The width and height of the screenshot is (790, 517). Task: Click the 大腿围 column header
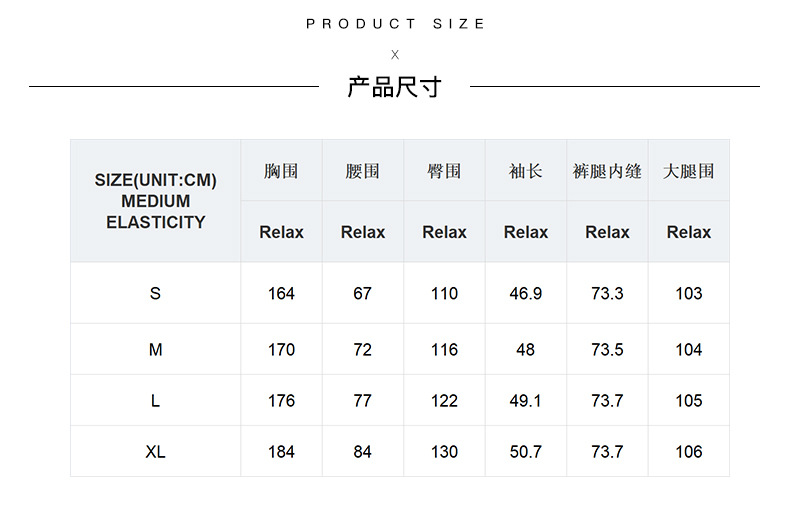pos(688,171)
